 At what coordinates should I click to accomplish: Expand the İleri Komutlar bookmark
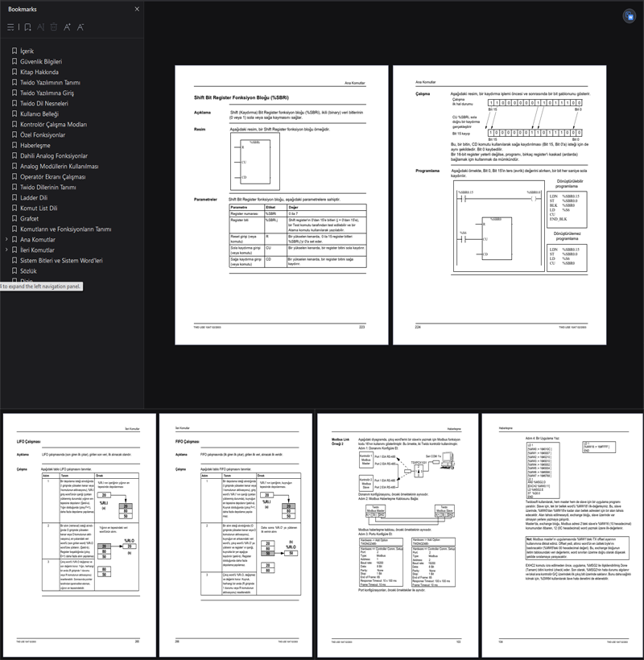click(7, 250)
